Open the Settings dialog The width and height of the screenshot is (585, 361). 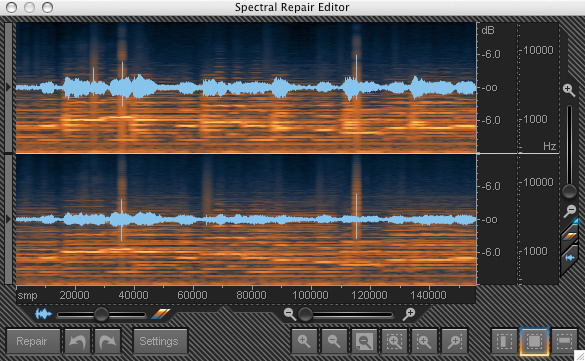coord(160,341)
